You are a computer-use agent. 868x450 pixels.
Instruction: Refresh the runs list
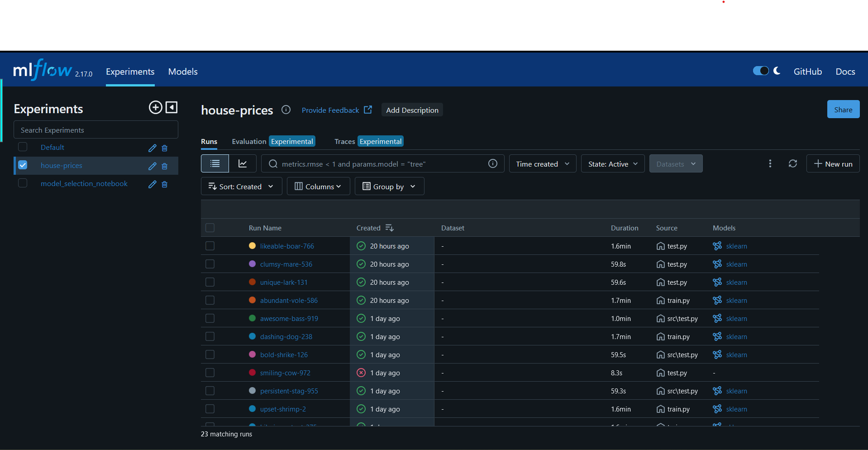pos(793,163)
